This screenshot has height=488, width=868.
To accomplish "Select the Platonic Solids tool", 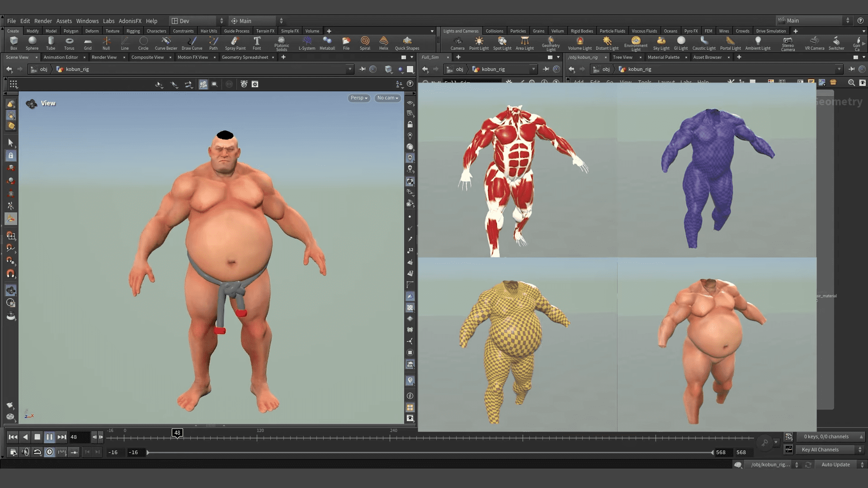I will [x=281, y=43].
